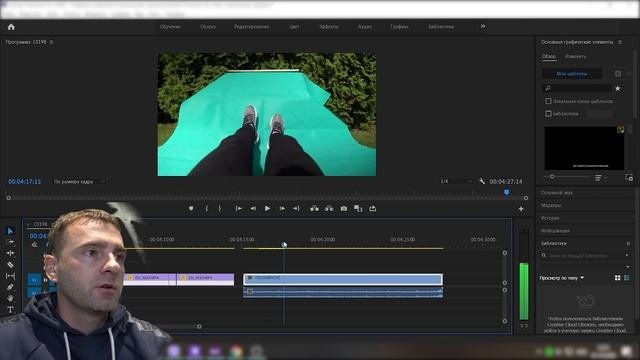Open Program panel menu
The width and height of the screenshot is (640, 360).
click(51, 42)
